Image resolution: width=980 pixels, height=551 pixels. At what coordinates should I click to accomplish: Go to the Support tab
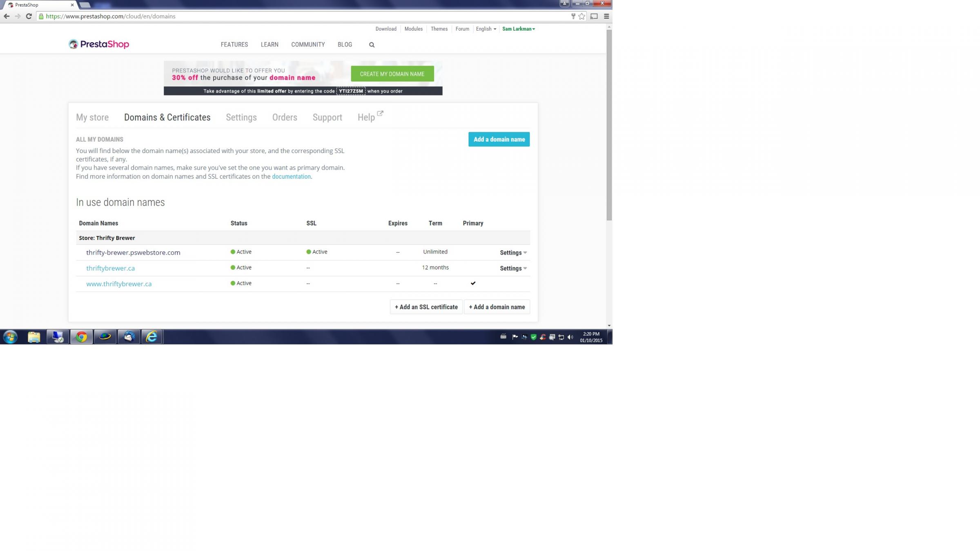[x=327, y=118]
